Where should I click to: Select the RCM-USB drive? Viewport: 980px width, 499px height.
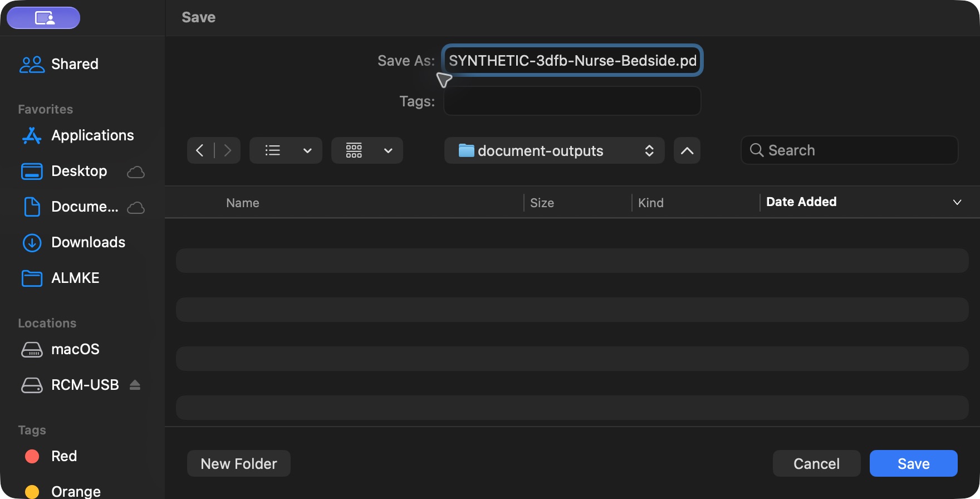70,385
